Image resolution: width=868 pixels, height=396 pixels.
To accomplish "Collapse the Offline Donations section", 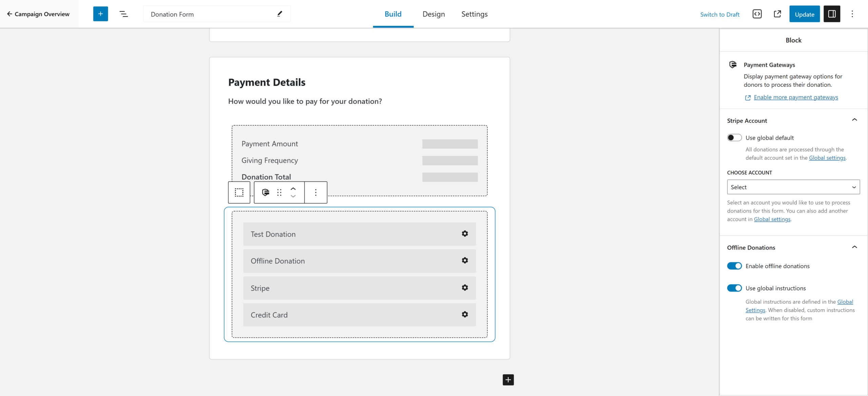I will (855, 247).
